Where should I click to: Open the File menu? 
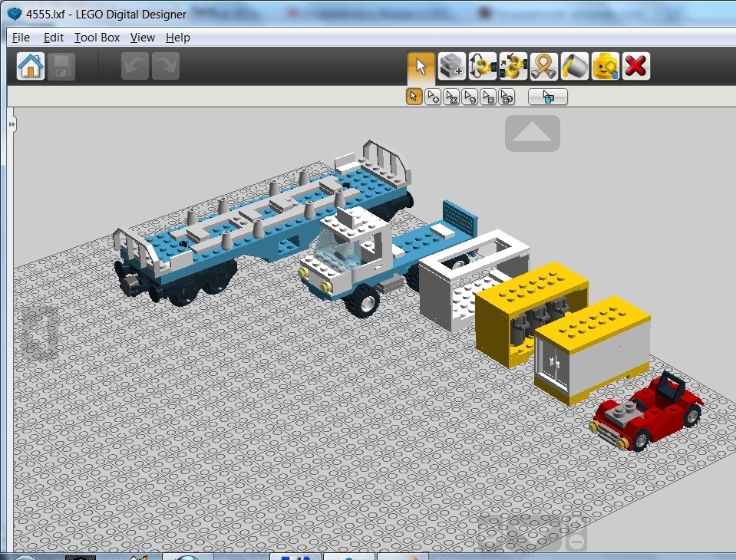pyautogui.click(x=21, y=38)
